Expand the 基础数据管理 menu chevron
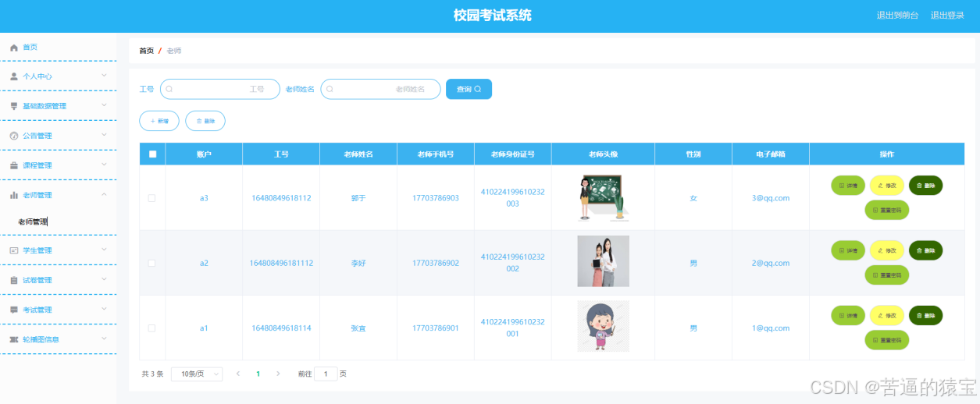 105,105
